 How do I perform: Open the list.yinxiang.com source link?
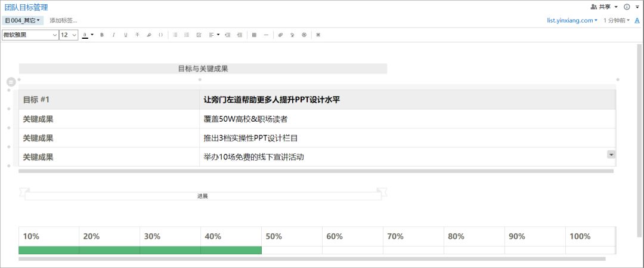(x=572, y=20)
